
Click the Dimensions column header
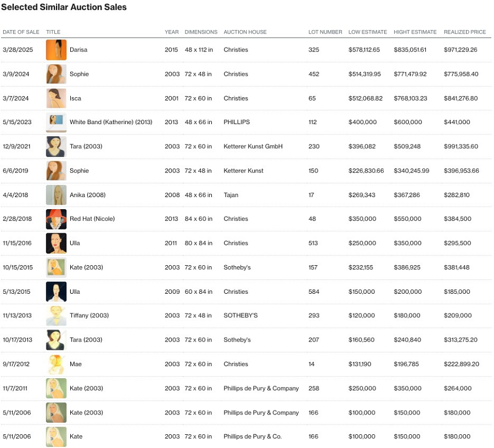click(x=201, y=32)
